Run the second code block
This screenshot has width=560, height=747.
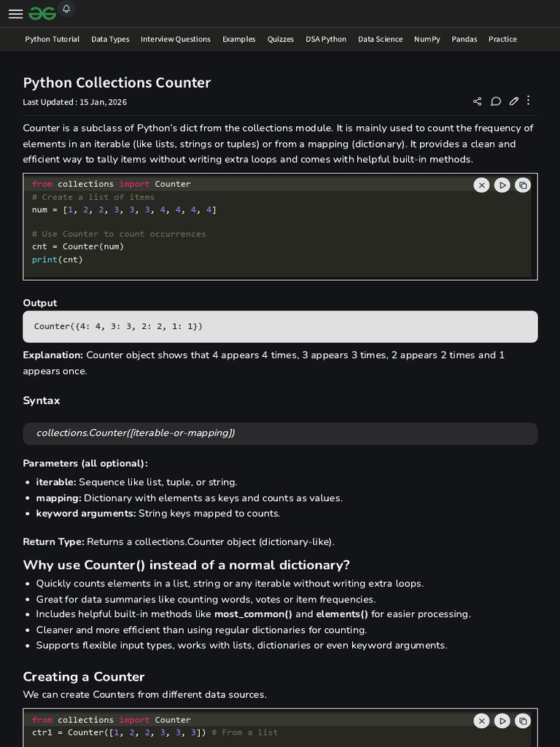(x=502, y=721)
